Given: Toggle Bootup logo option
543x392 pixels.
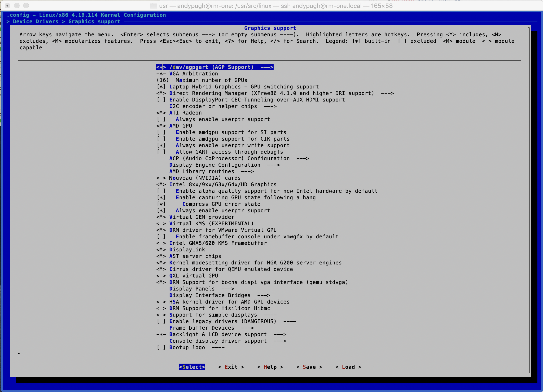Looking at the screenshot, I should coord(190,348).
